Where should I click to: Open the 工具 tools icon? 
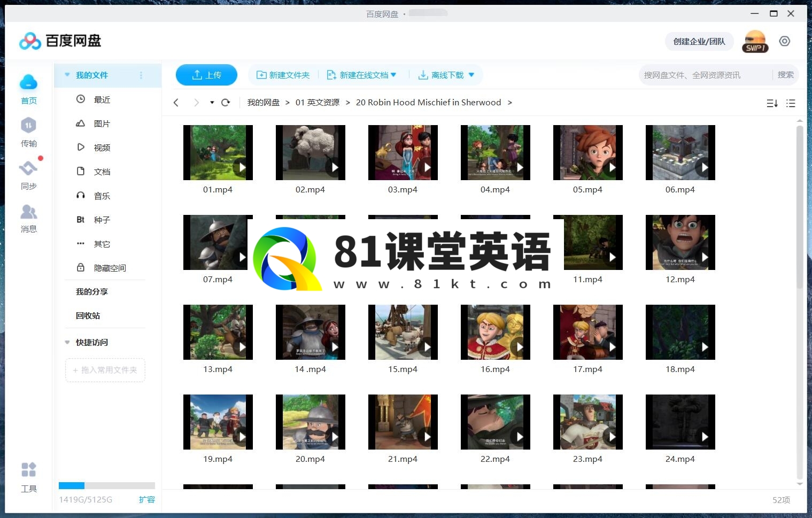(x=28, y=469)
